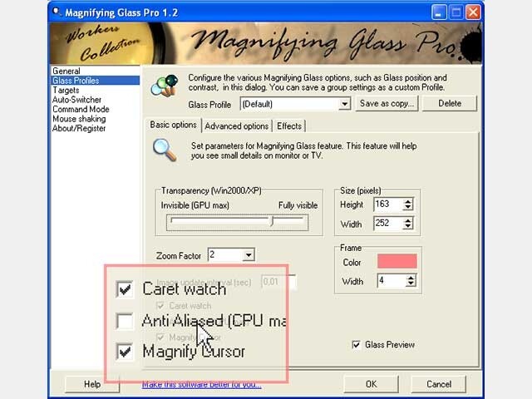Viewport: 532px width, 399px height.
Task: Decrease Frame Width with down arrow
Action: [411, 284]
